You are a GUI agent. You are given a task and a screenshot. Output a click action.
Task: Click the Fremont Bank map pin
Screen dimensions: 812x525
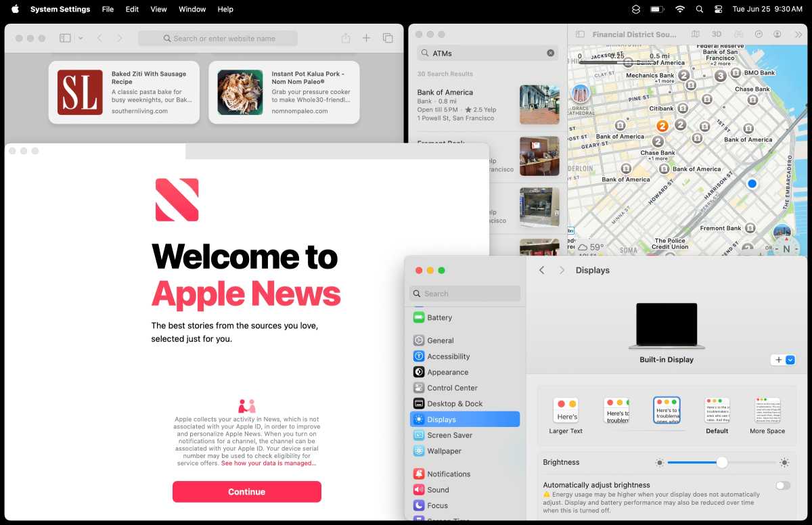[748, 229]
